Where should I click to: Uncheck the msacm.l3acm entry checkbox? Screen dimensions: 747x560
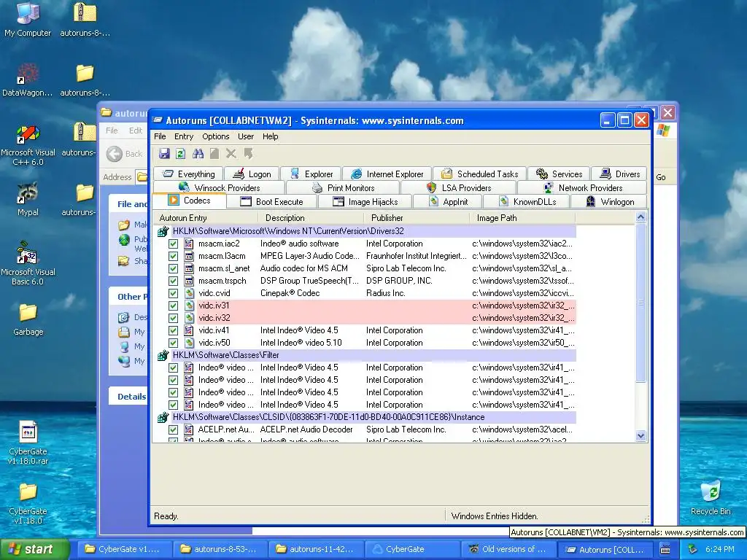pos(174,256)
